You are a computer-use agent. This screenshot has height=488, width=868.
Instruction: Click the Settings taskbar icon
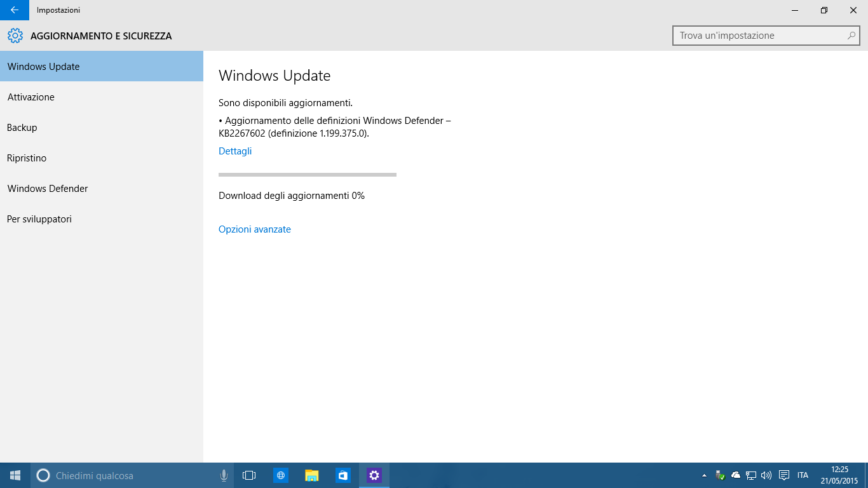pos(374,475)
